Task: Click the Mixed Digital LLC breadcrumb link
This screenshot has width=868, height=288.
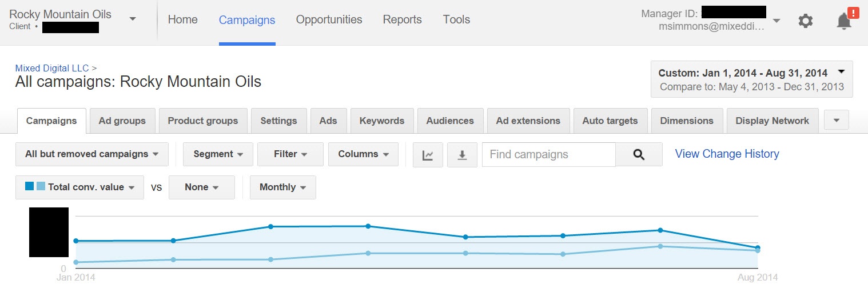Action: (52, 69)
